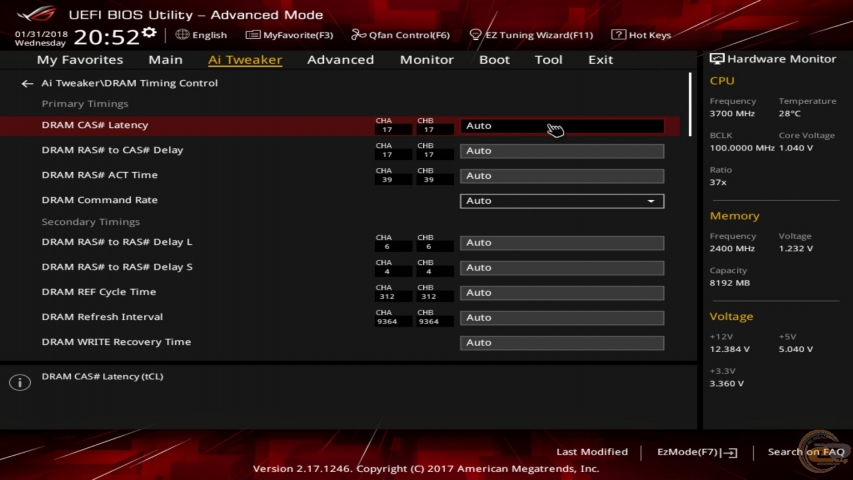Click the 20:52 clock display
Viewport: 853px width, 480px height.
coord(107,37)
